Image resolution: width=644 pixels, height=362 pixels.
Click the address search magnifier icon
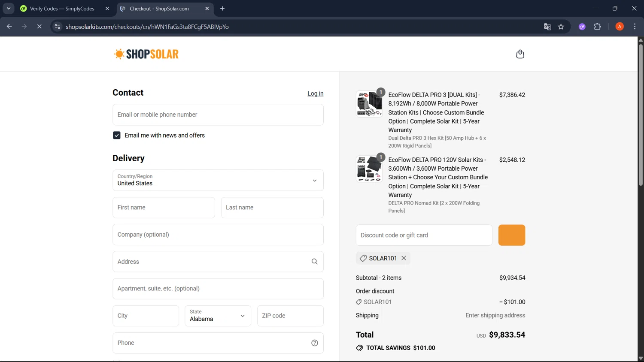point(314,262)
